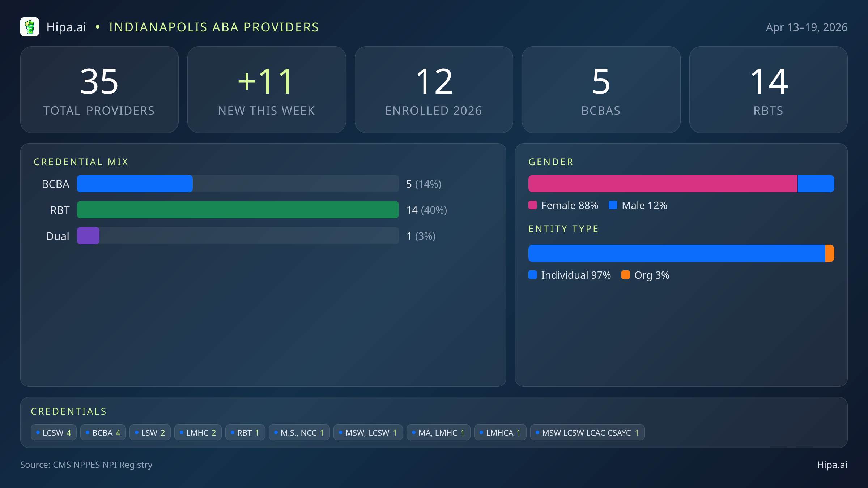
Task: Click the bullet icon on LCSW chip
Action: point(38,432)
